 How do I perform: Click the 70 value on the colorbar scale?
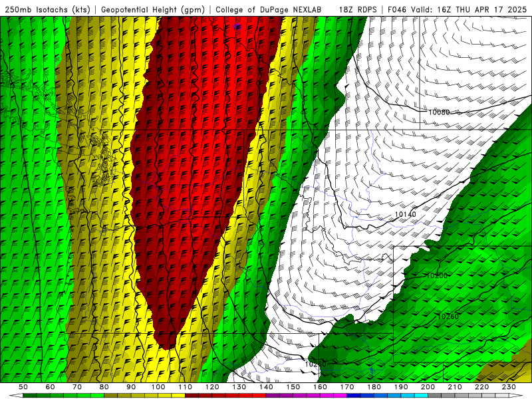pos(77,387)
